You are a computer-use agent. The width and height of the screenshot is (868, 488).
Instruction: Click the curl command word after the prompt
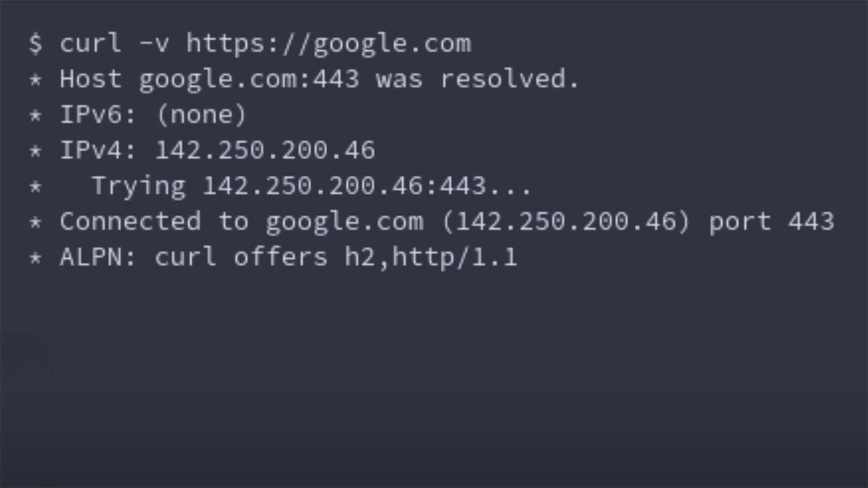[x=90, y=43]
